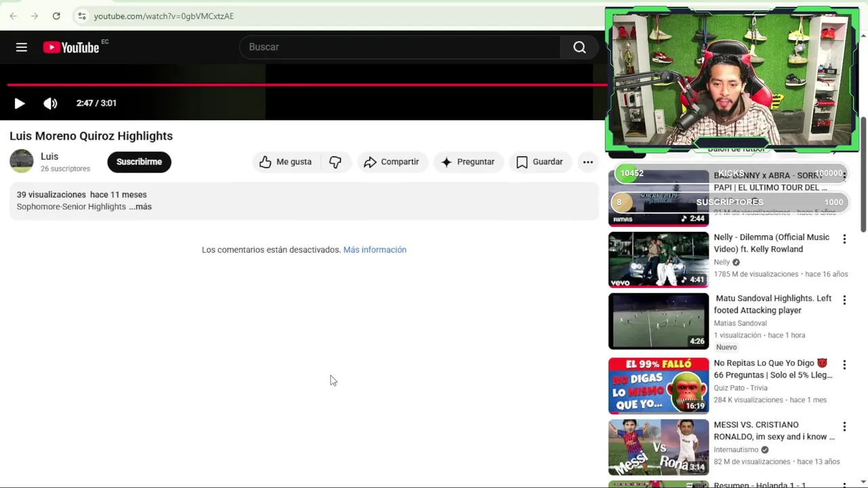Open the more actions three-dot menu
This screenshot has width=868, height=488.
588,161
